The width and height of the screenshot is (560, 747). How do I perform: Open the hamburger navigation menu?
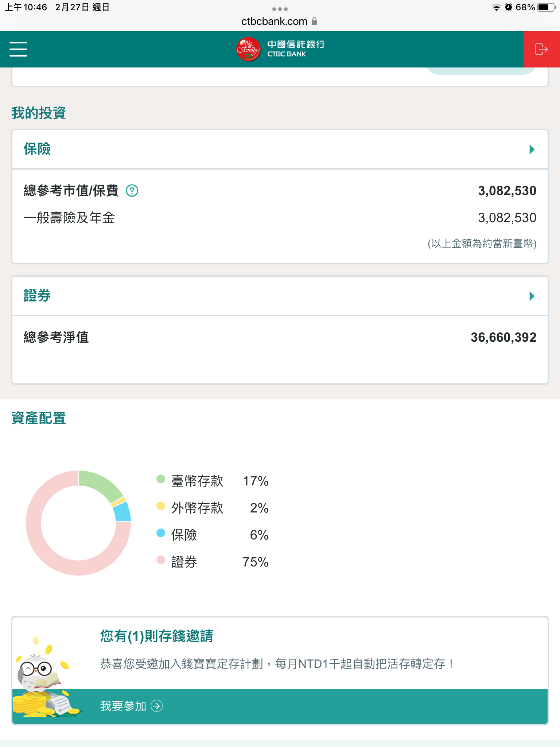[18, 49]
